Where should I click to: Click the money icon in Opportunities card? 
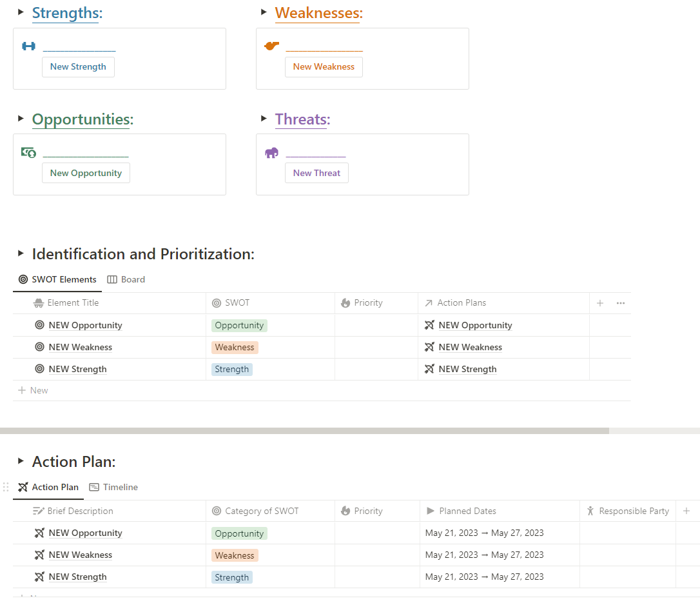tap(28, 153)
